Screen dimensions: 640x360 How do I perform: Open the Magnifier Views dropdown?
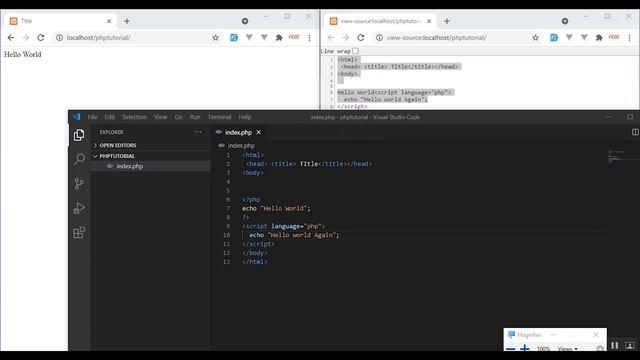click(567, 349)
